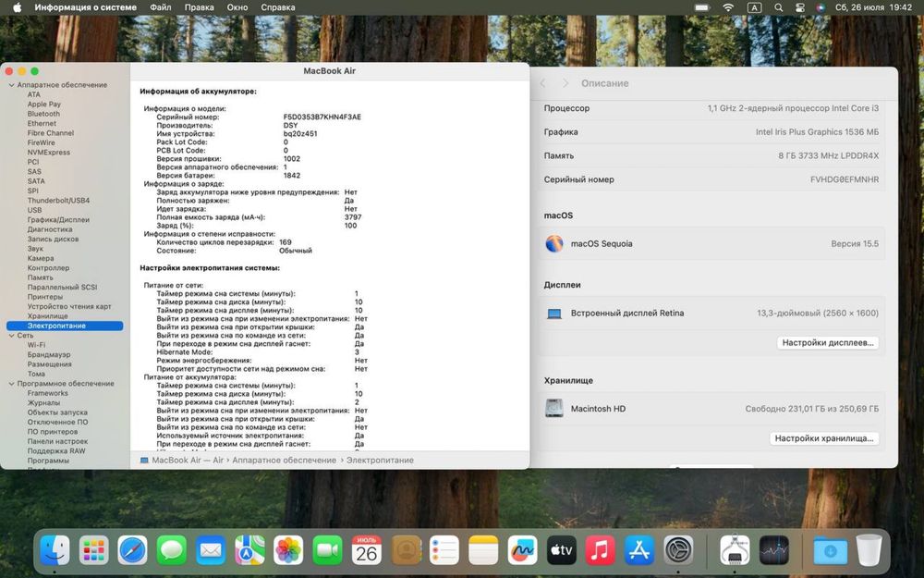
Task: Open Mail app in the Dock
Action: click(211, 551)
